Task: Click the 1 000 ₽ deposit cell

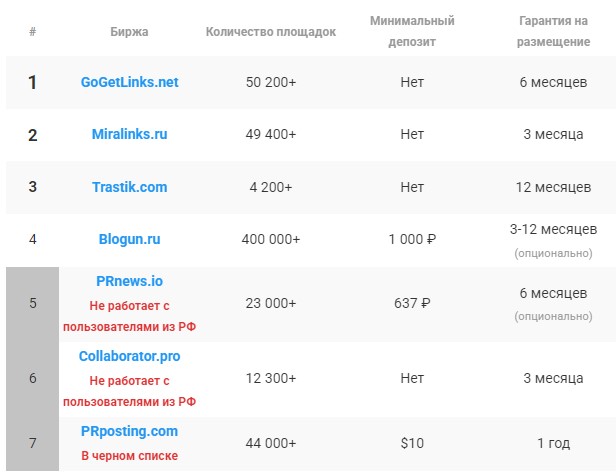Action: pos(412,239)
